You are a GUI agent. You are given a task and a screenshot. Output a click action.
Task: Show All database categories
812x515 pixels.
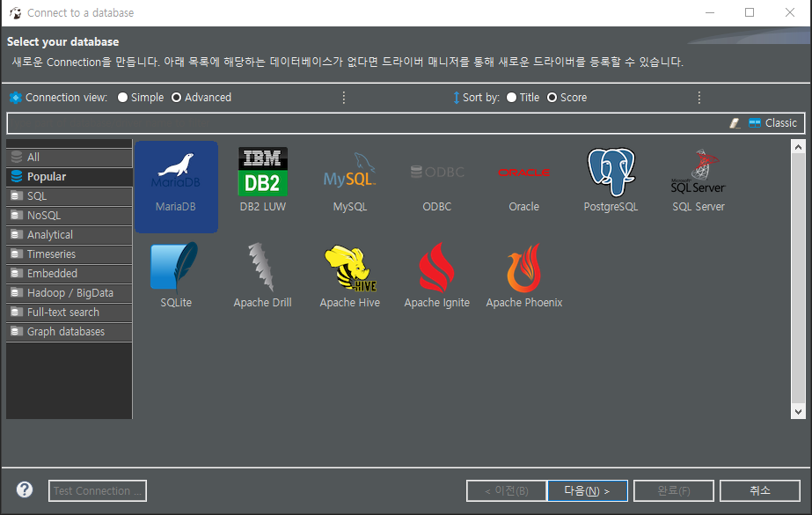click(69, 157)
